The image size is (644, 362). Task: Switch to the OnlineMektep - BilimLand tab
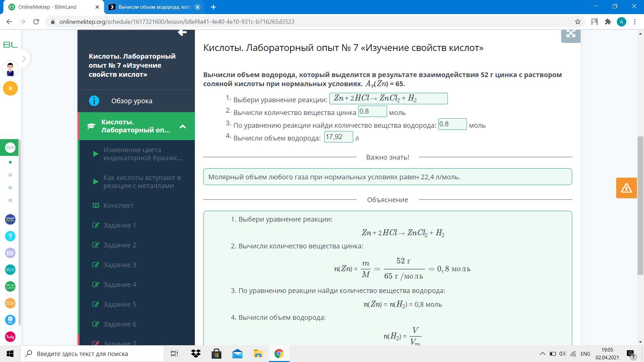pyautogui.click(x=54, y=7)
